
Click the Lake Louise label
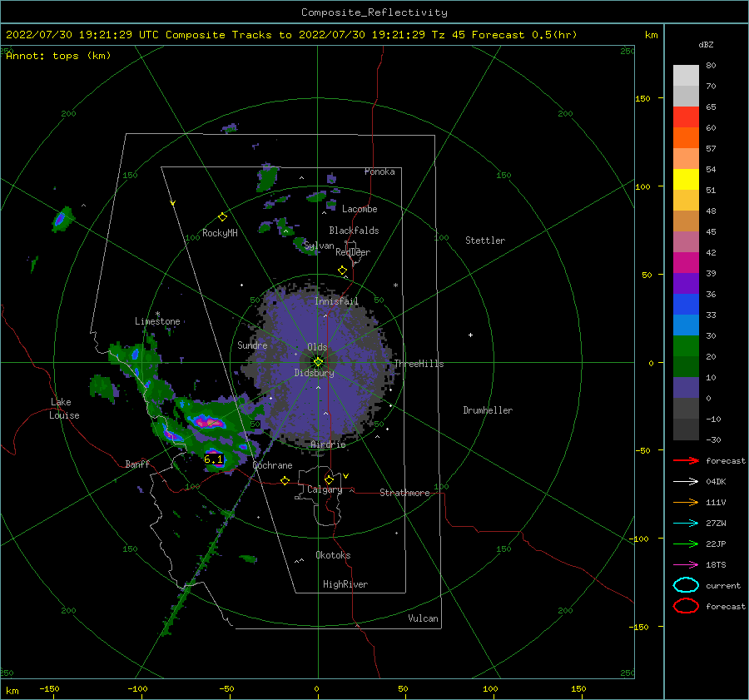coord(64,409)
